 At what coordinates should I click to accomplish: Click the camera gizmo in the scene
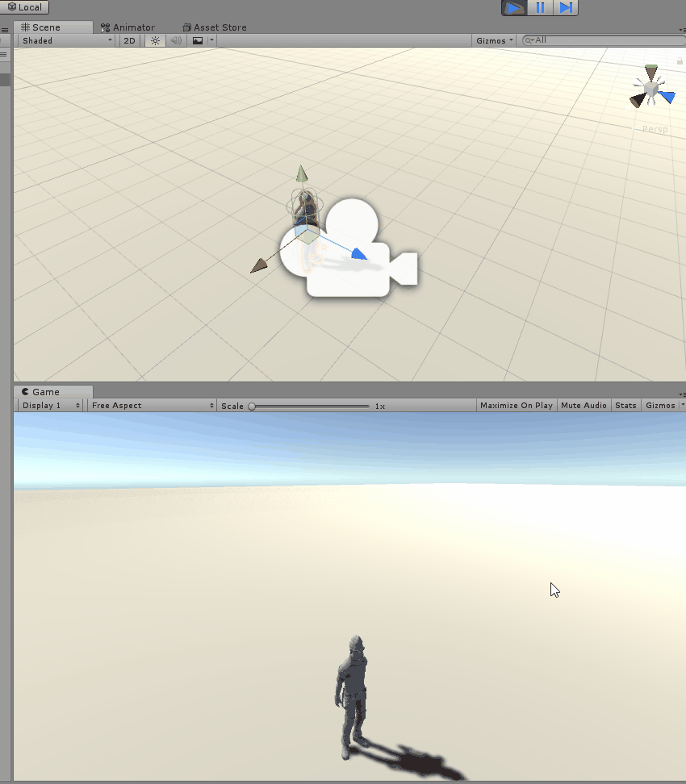[x=355, y=250]
